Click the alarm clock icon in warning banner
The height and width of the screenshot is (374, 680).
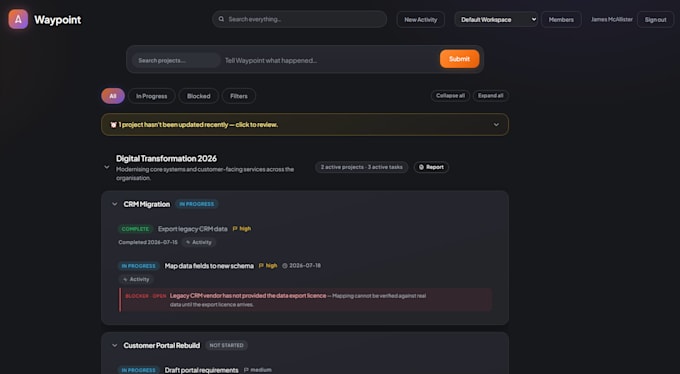pos(113,125)
